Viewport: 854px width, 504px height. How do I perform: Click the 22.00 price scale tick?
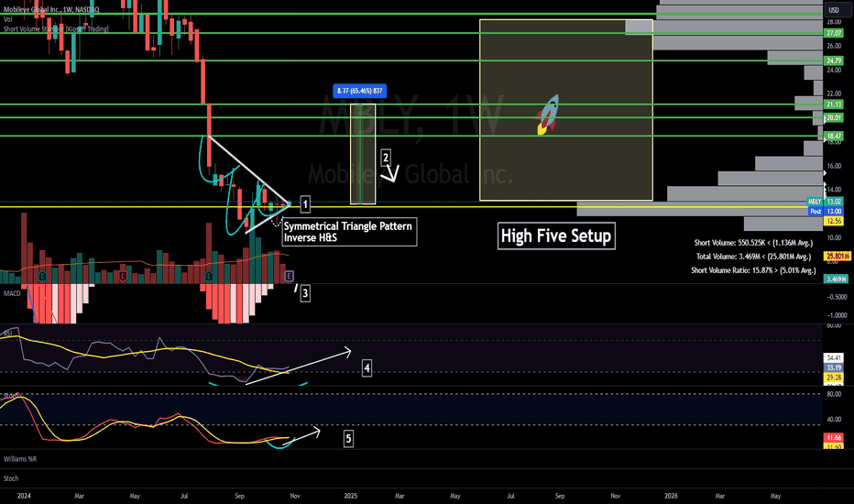coord(834,93)
